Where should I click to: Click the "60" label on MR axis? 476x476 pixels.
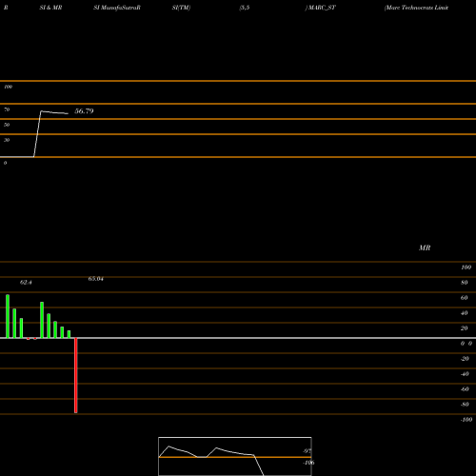pyautogui.click(x=464, y=298)
